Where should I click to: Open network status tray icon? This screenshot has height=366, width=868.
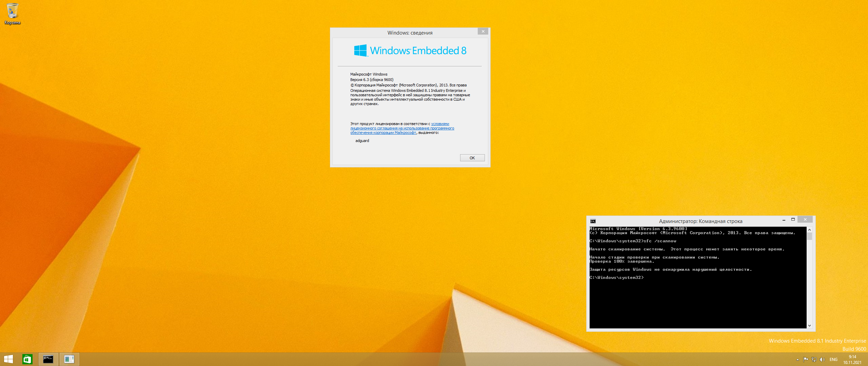814,360
